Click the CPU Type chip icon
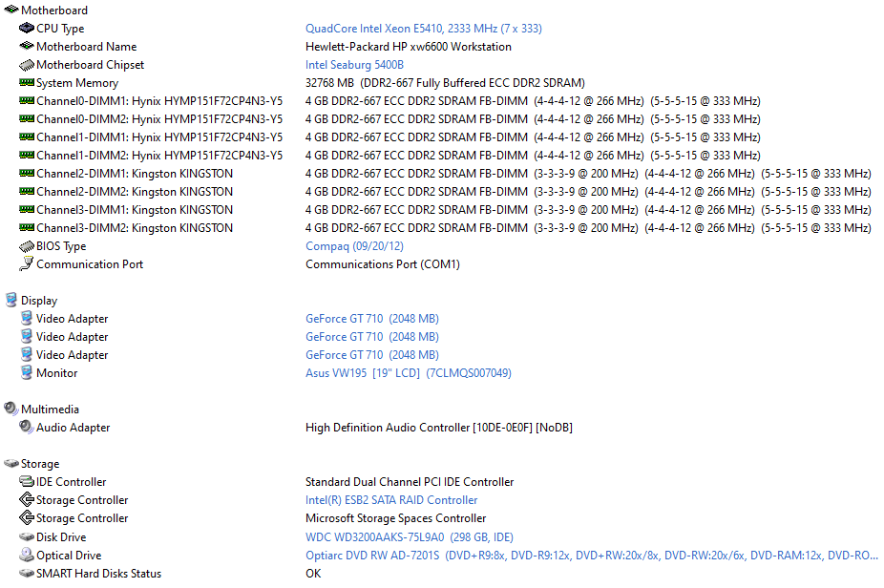This screenshot has height=588, width=884. point(27,28)
